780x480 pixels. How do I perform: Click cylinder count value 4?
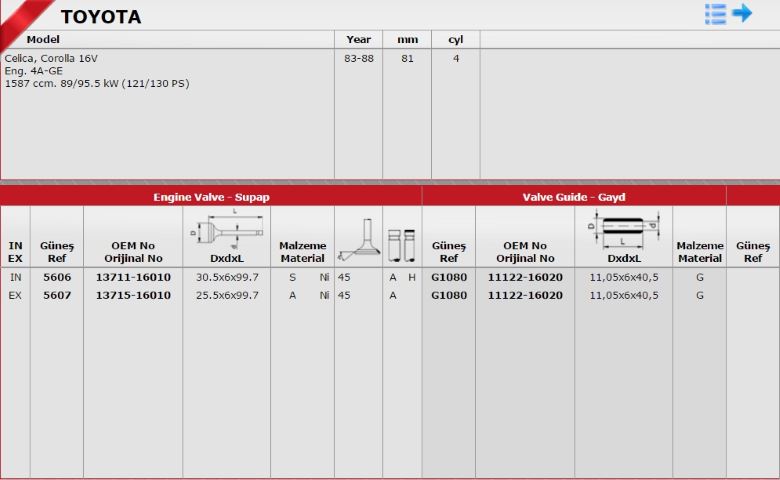[456, 58]
